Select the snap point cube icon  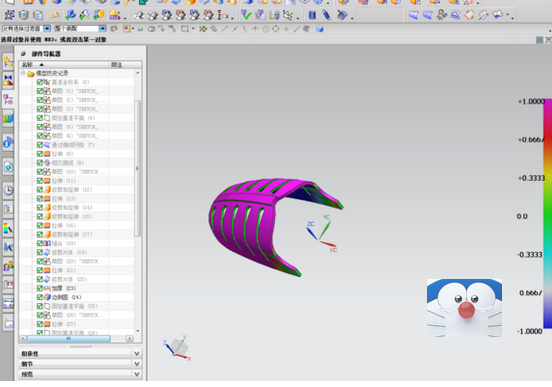coord(319,29)
